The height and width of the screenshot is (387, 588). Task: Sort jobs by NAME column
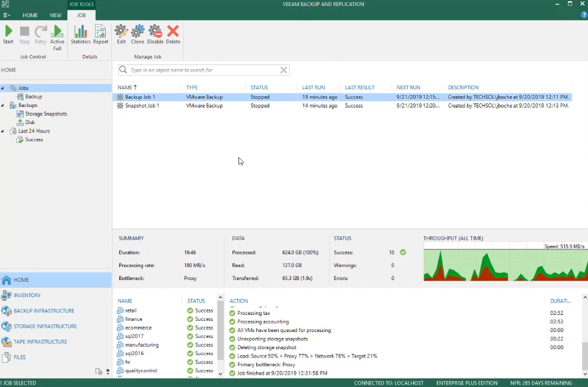(x=127, y=87)
